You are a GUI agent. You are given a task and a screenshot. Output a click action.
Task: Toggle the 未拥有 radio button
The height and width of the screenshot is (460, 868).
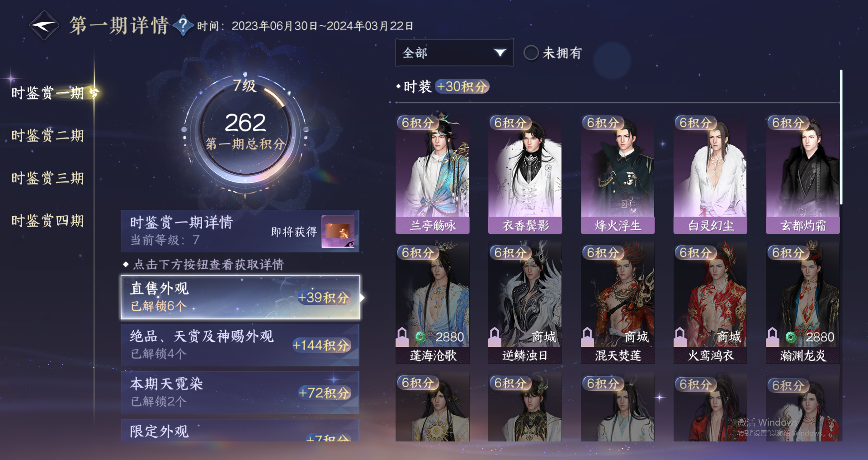tap(531, 53)
